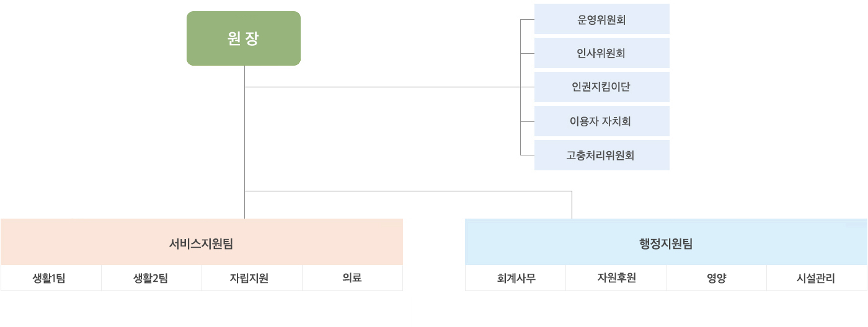Click the 인권지킴이단 box
This screenshot has height=327, width=868.
click(601, 87)
